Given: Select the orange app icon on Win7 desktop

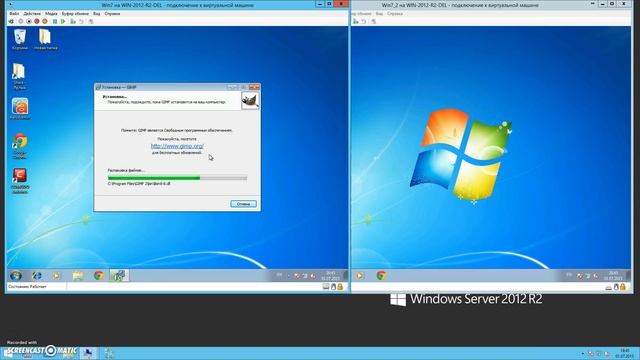Looking at the screenshot, I should (x=20, y=109).
